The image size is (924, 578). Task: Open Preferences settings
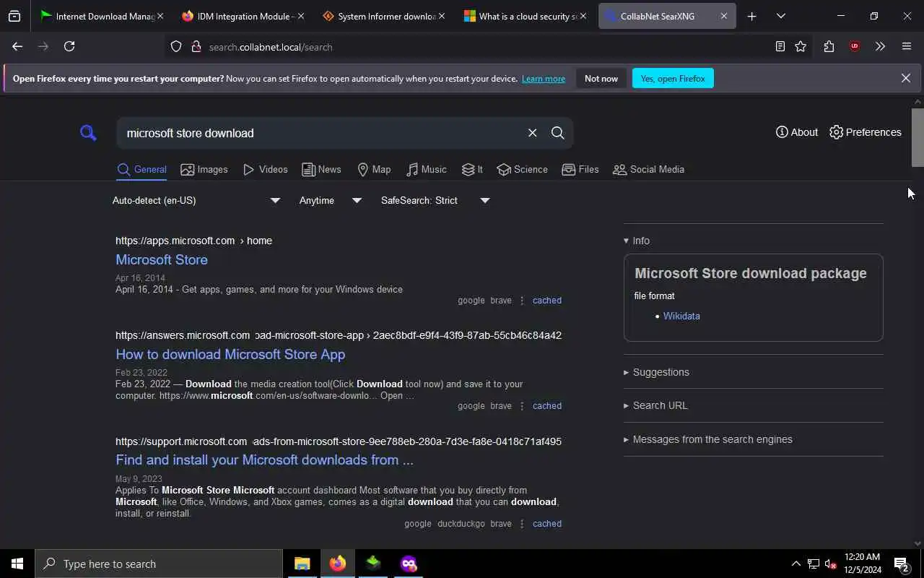(865, 132)
